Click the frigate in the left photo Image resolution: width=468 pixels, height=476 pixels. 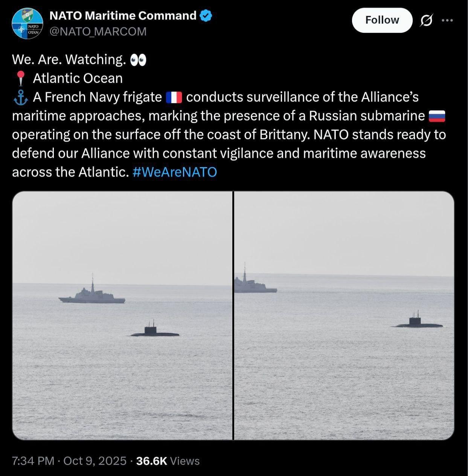(92, 295)
